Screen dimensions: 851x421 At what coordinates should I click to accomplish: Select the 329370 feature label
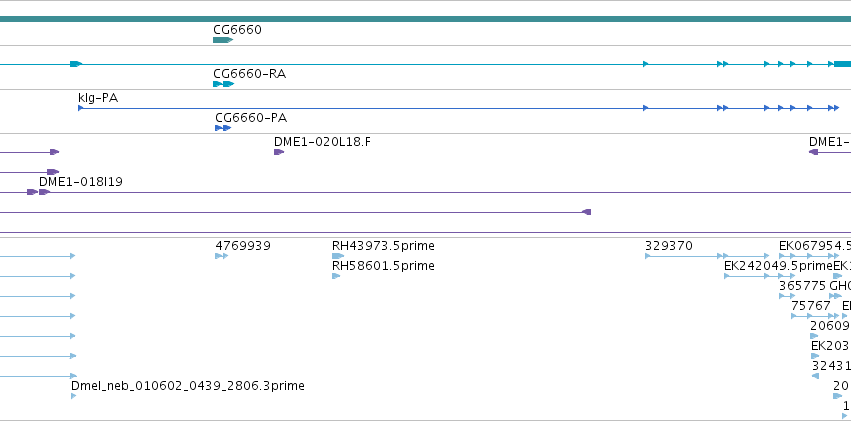pos(669,246)
